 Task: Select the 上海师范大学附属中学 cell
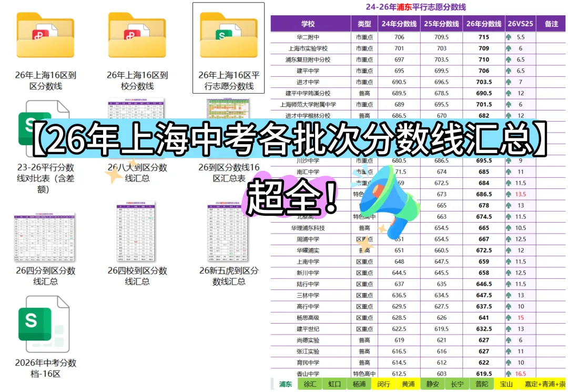coord(310,104)
